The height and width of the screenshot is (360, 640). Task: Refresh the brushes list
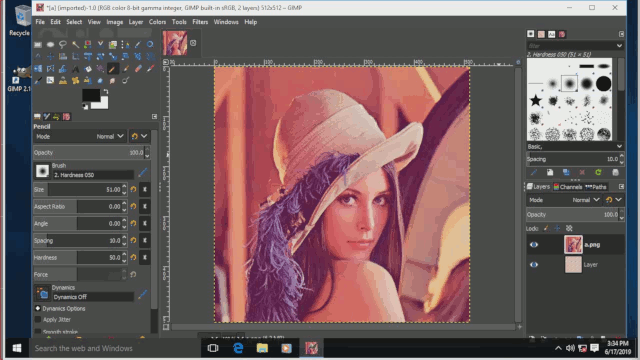(x=598, y=173)
